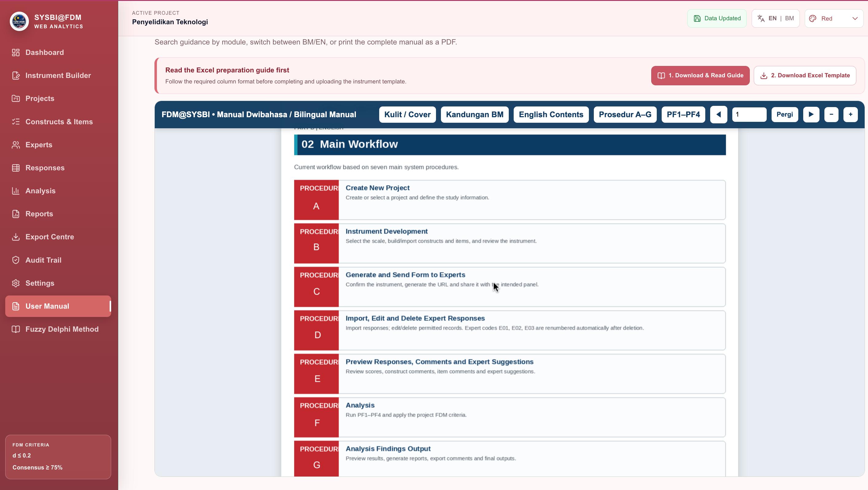The height and width of the screenshot is (490, 868).
Task: Click the Reports file icon
Action: tap(16, 214)
